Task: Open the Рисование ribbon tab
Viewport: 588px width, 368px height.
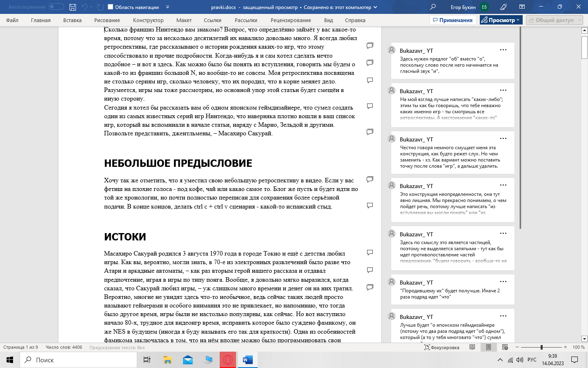Action: click(x=107, y=20)
